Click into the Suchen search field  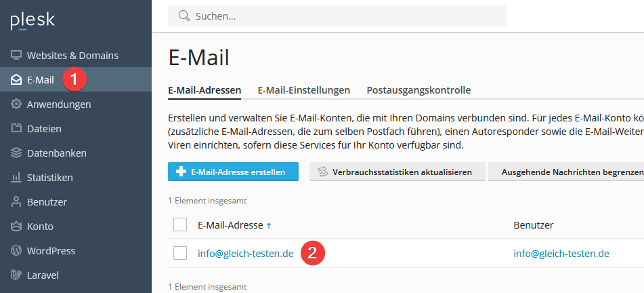[x=345, y=16]
